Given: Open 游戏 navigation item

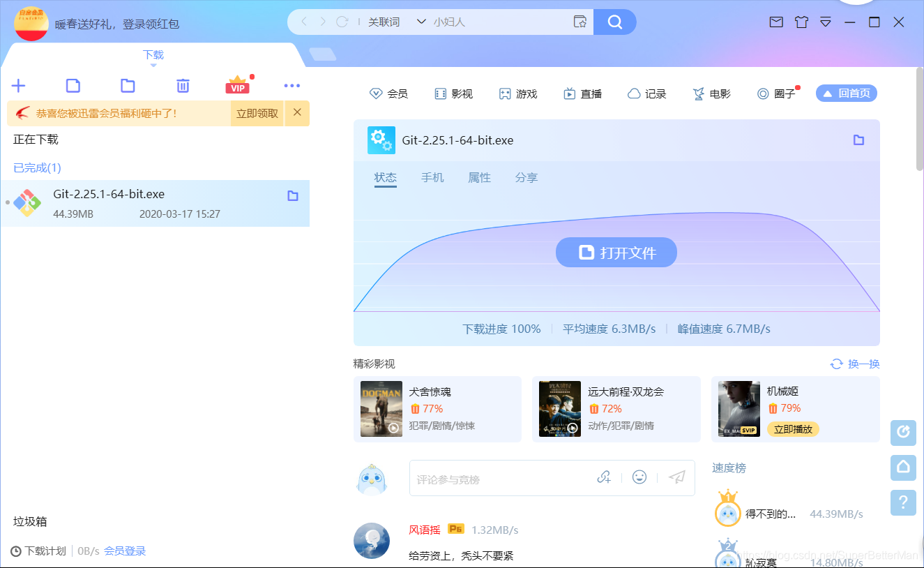Looking at the screenshot, I should click(517, 94).
